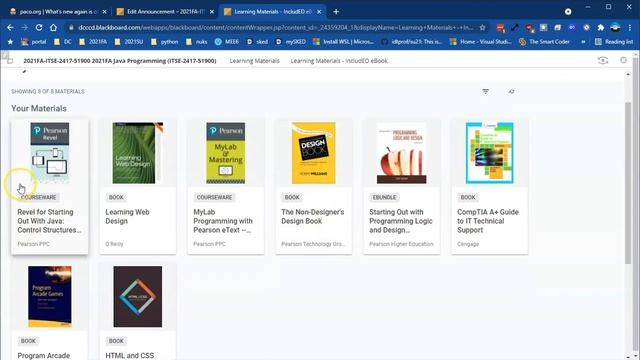Go back using the browser back arrow
This screenshot has height=360, width=640.
[x=10, y=27]
